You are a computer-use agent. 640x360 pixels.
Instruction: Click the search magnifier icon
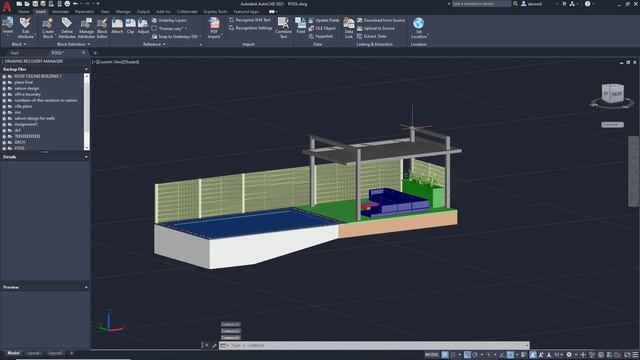[x=516, y=4]
